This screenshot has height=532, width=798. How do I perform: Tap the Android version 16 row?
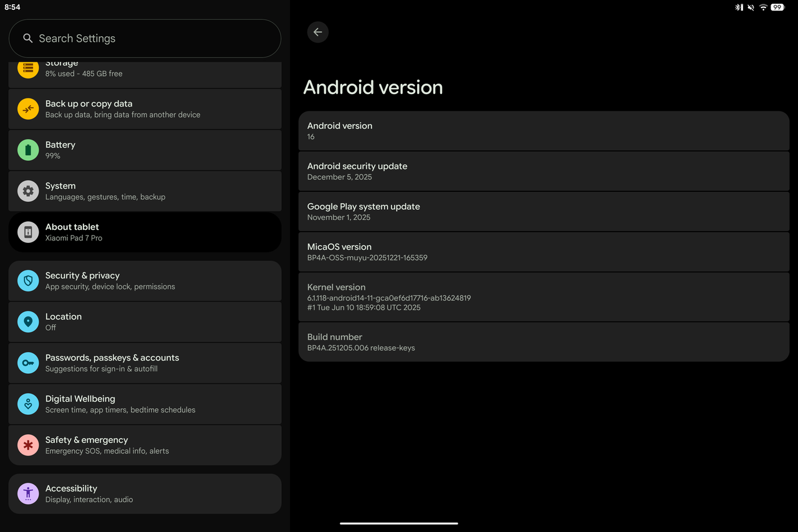coord(544,131)
